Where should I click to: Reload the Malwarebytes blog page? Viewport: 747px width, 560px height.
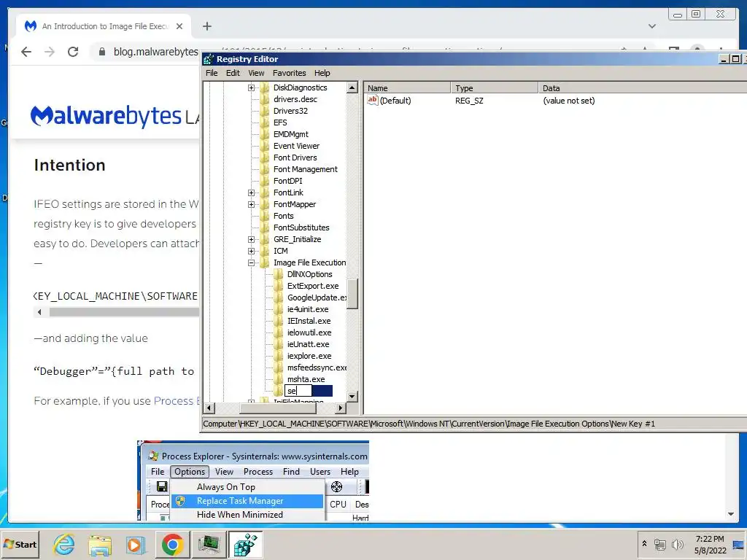point(73,52)
